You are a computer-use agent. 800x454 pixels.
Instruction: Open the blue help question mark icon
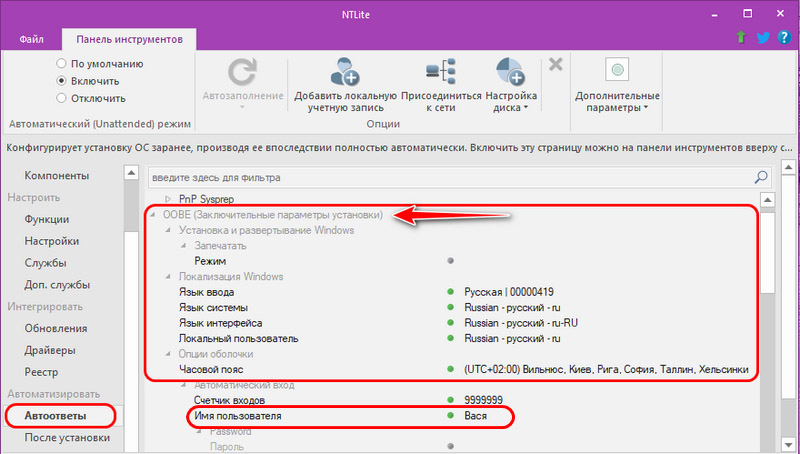[x=784, y=37]
